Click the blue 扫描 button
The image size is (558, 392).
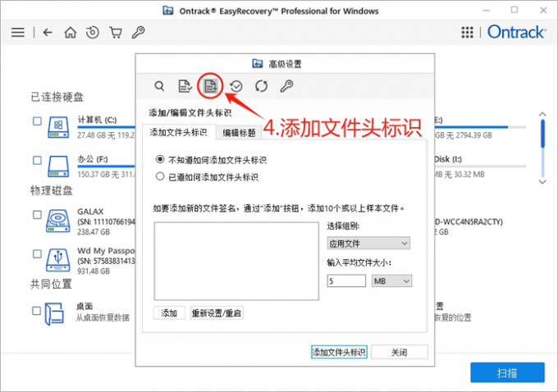pos(507,373)
